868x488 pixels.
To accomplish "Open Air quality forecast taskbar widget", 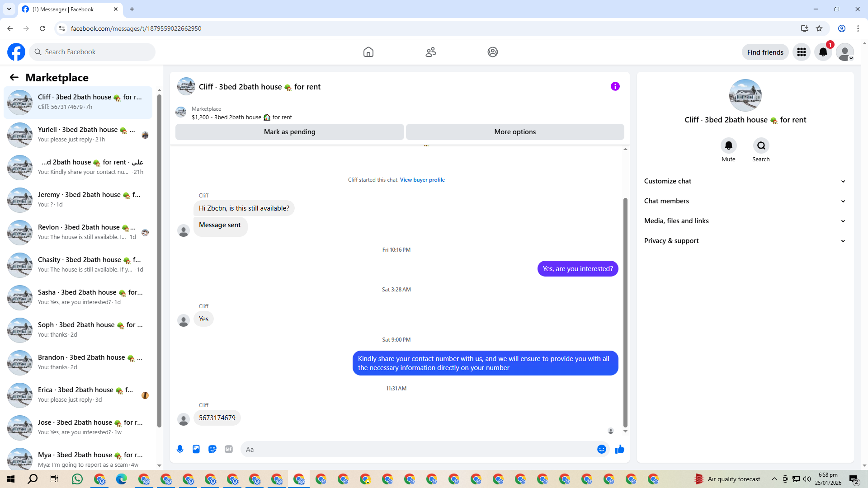I will [727, 479].
